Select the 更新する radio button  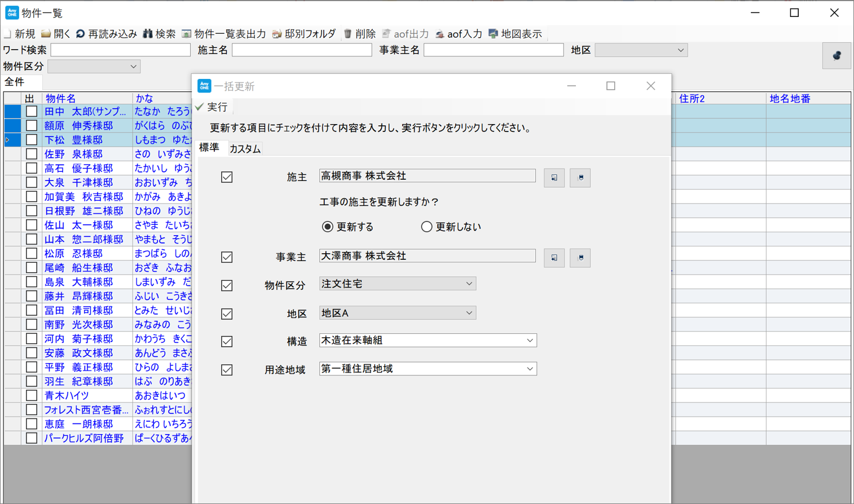tap(327, 227)
